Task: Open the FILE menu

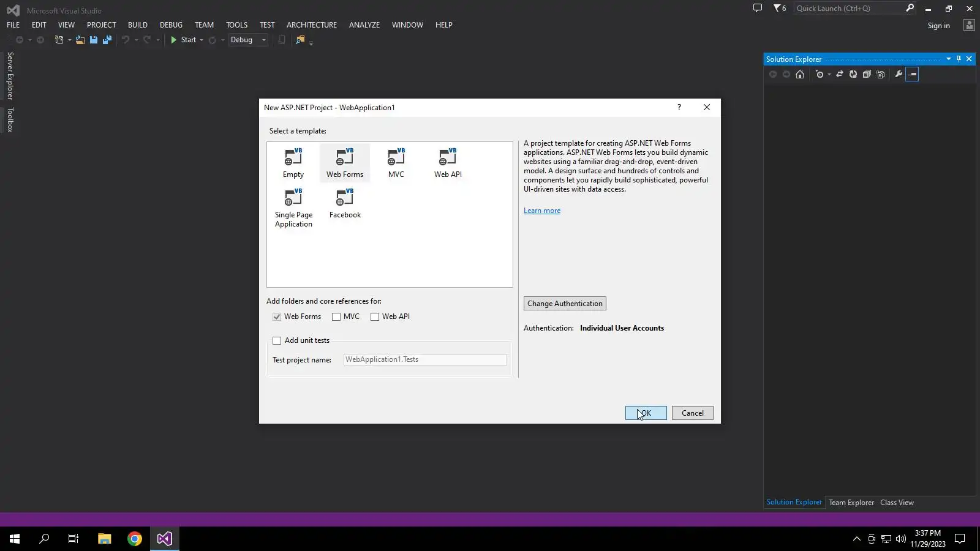Action: click(x=13, y=25)
